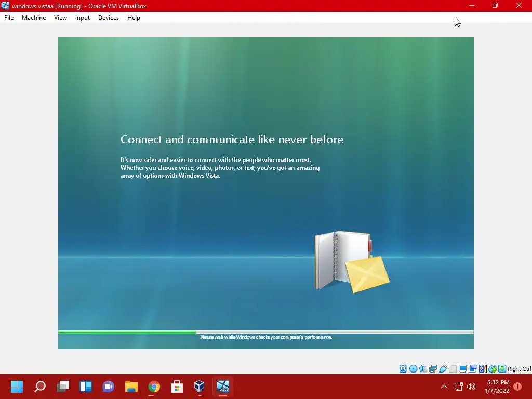This screenshot has width=532, height=399.
Task: Click the CPU virtualization status icon
Action: 483,368
